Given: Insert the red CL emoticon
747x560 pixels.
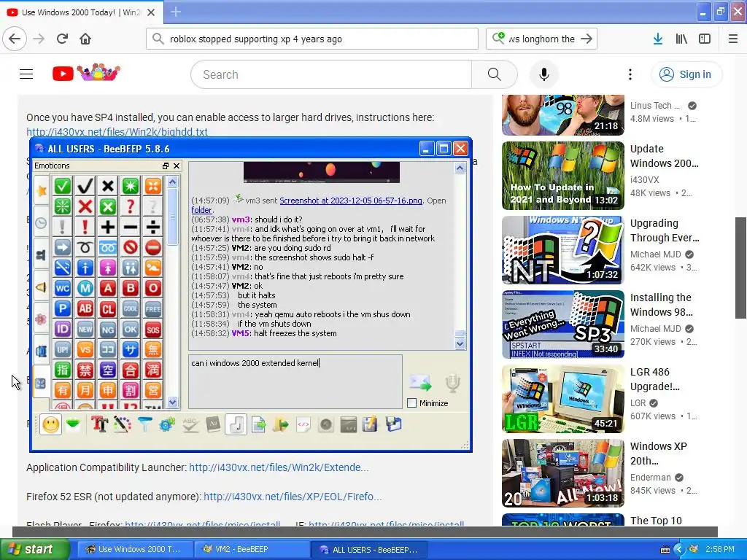Looking at the screenshot, I should point(108,308).
